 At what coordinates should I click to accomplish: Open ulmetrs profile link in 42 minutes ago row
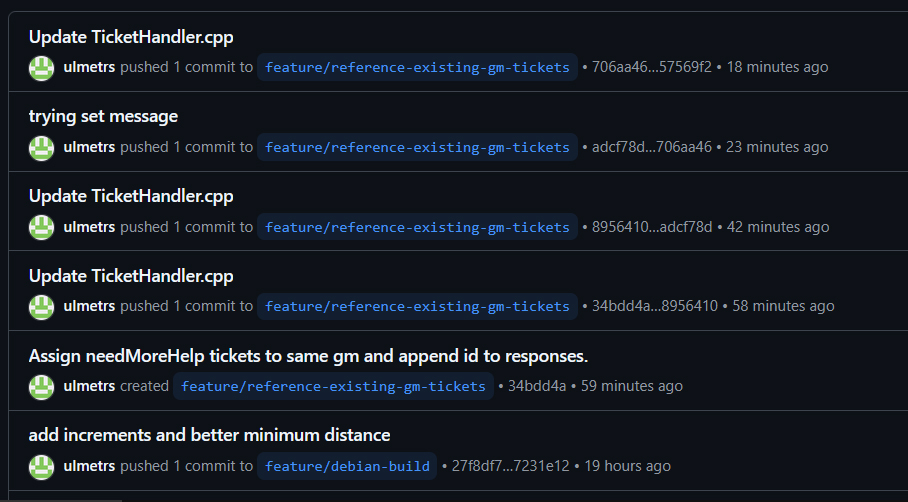(x=89, y=227)
